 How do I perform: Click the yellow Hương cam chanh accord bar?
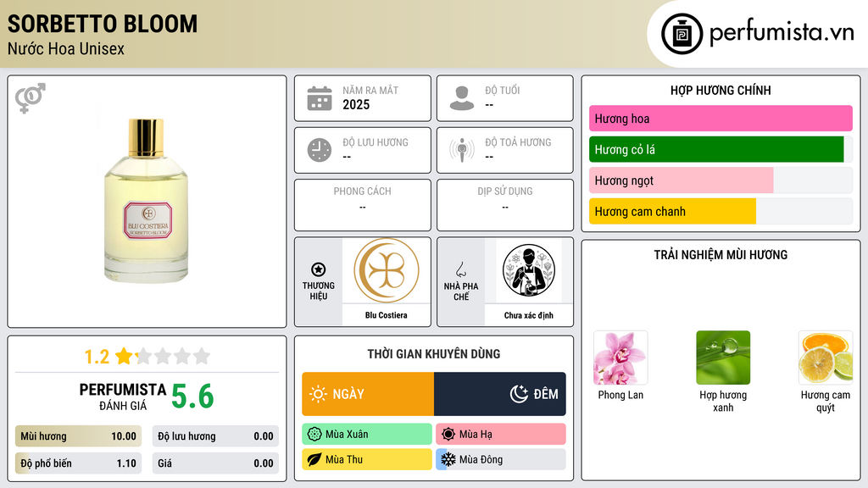(x=672, y=211)
